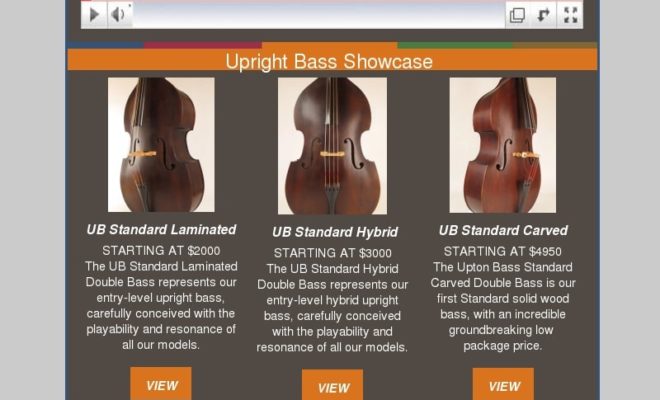The height and width of the screenshot is (400, 660).
Task: Click the UB Standard Hybrid title
Action: [x=335, y=232]
